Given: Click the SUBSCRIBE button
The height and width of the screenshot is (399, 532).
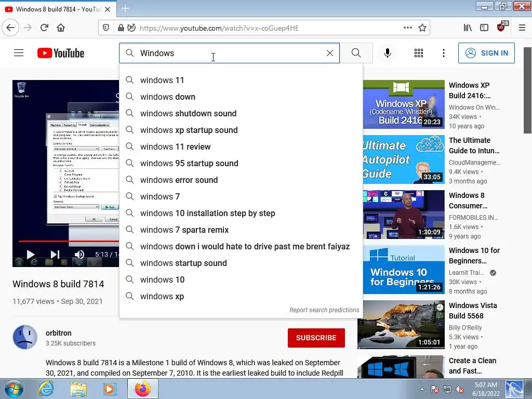Looking at the screenshot, I should tap(316, 338).
